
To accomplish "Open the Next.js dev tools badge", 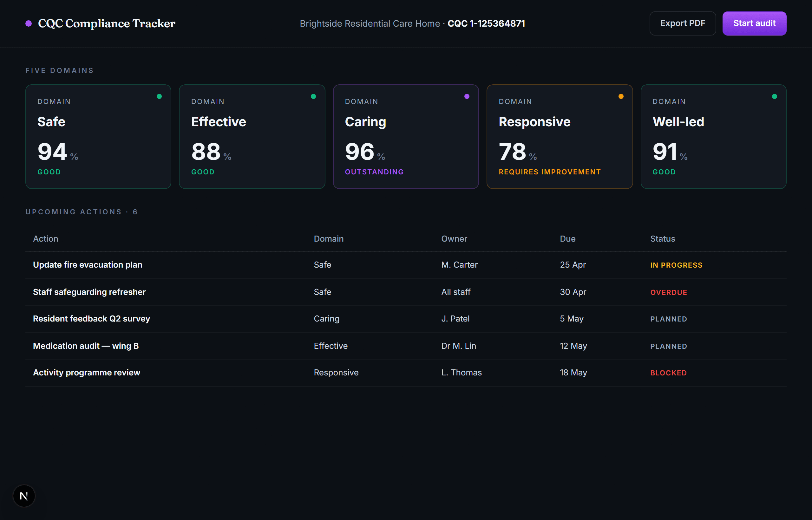I will [x=24, y=496].
